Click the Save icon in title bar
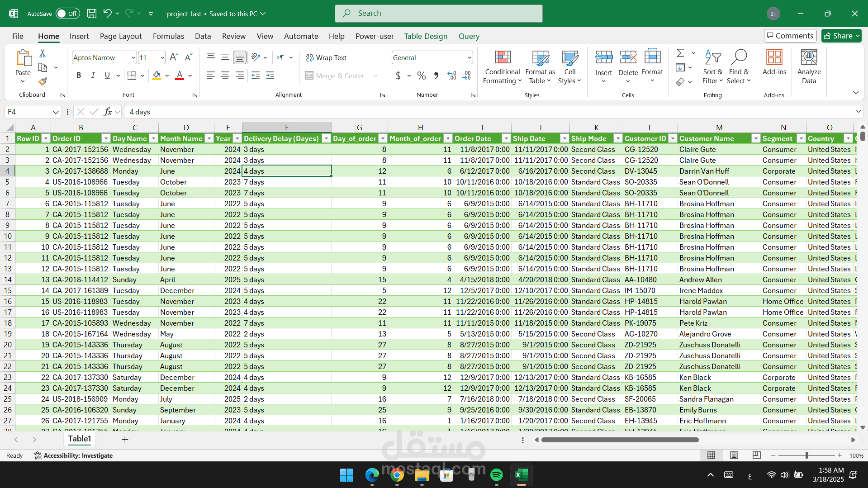The image size is (868, 488). click(x=92, y=14)
